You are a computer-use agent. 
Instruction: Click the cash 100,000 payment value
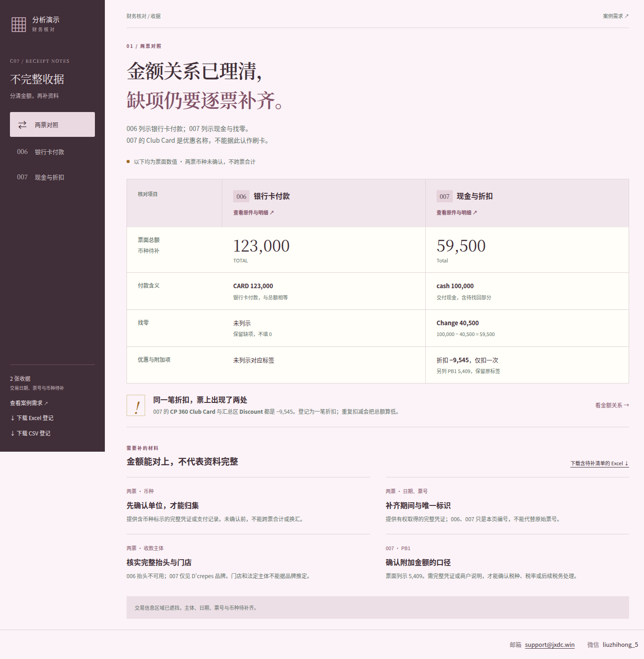[455, 286]
